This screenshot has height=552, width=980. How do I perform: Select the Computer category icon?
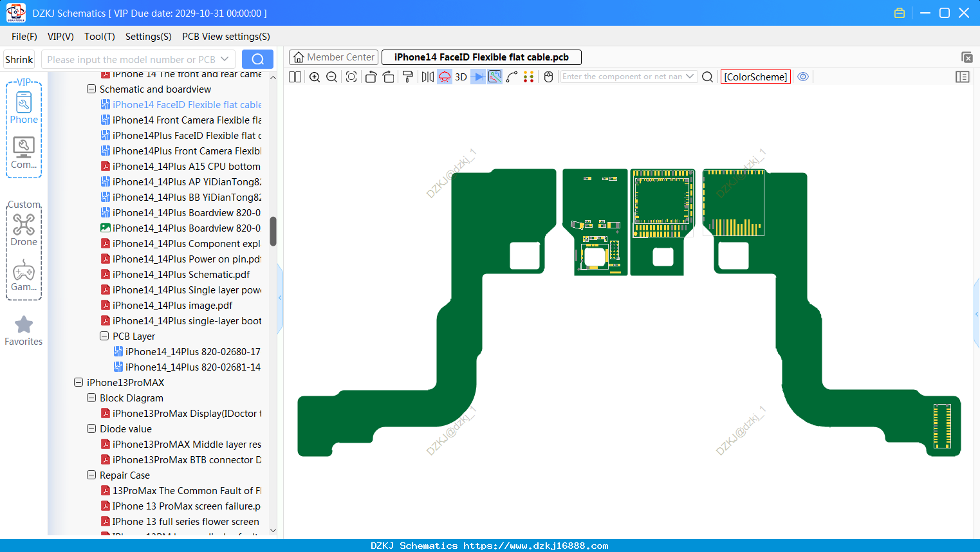coord(24,153)
